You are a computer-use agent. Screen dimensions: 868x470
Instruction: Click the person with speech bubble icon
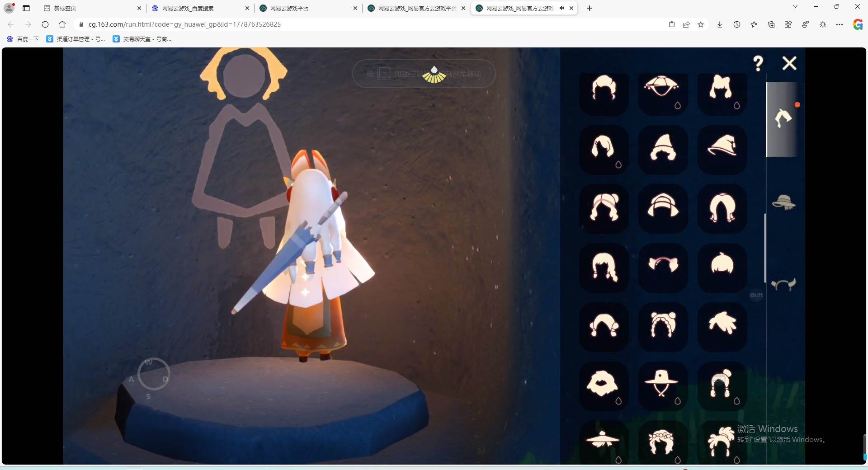[806, 24]
